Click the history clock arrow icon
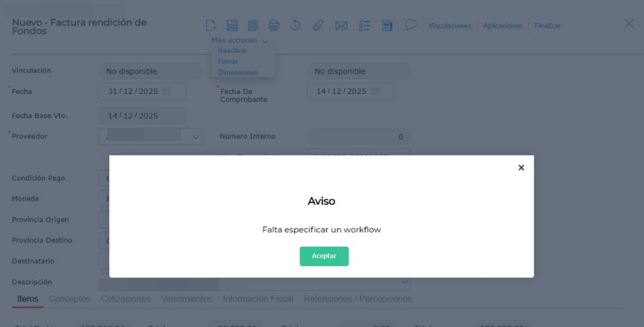 pyautogui.click(x=295, y=25)
